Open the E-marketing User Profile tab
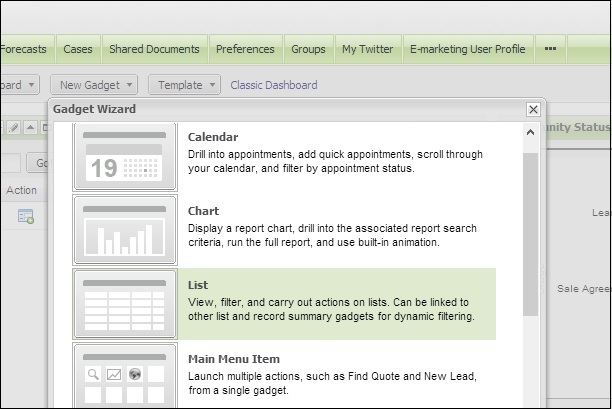 click(468, 49)
